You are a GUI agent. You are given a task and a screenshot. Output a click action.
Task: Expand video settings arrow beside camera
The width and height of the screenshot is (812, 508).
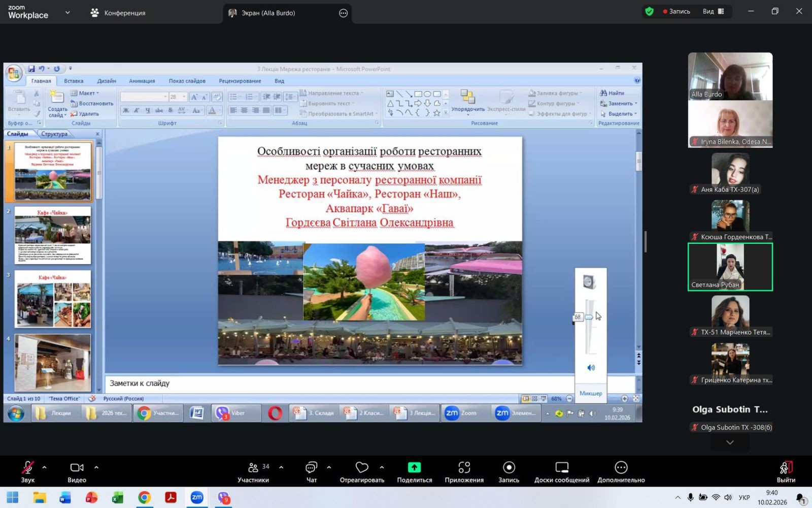click(96, 467)
